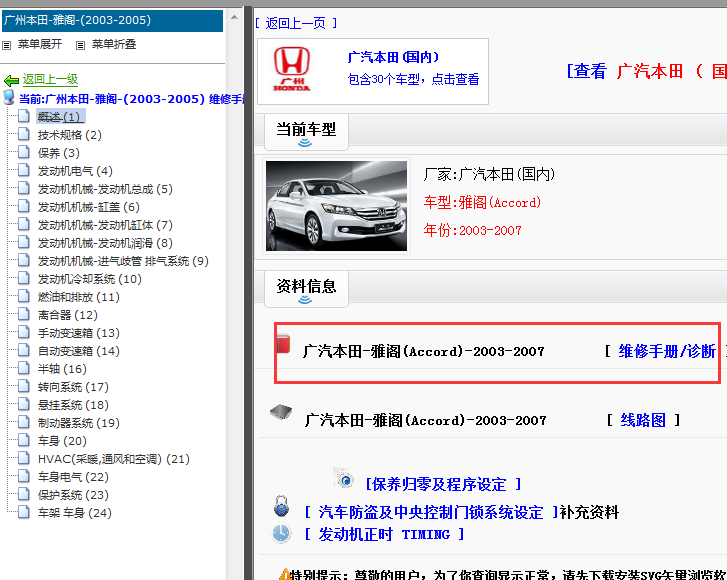Expand all menus via 菜单展开
727x580 pixels.
pos(40,45)
